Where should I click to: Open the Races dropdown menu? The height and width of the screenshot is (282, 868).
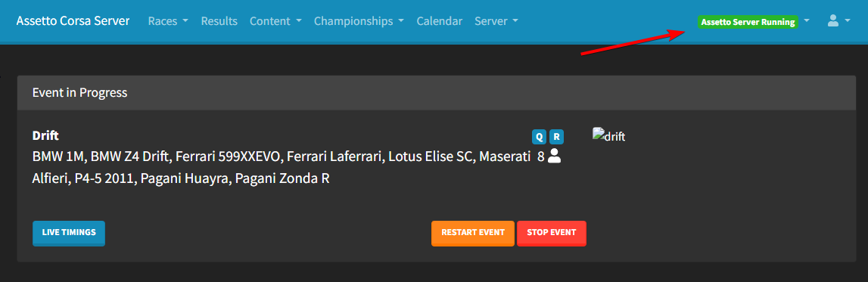click(168, 21)
